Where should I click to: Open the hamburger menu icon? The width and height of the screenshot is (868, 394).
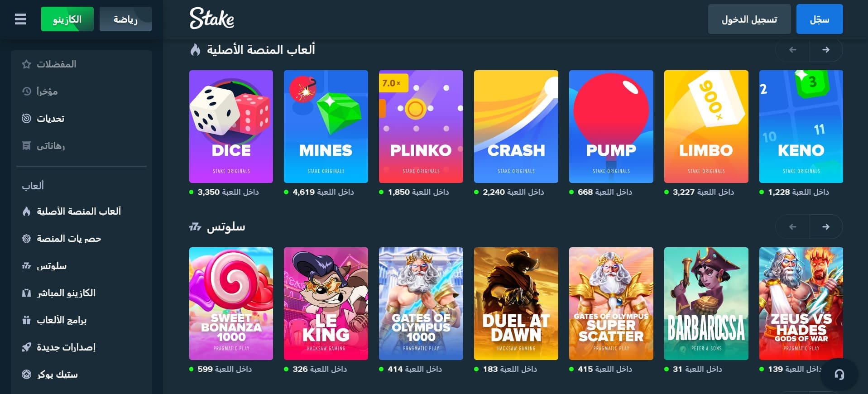(20, 19)
